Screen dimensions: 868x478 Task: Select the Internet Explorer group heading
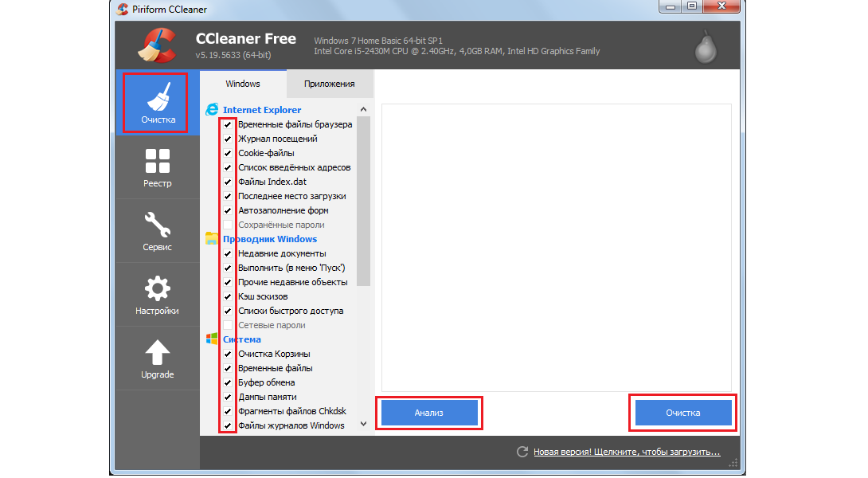(262, 110)
